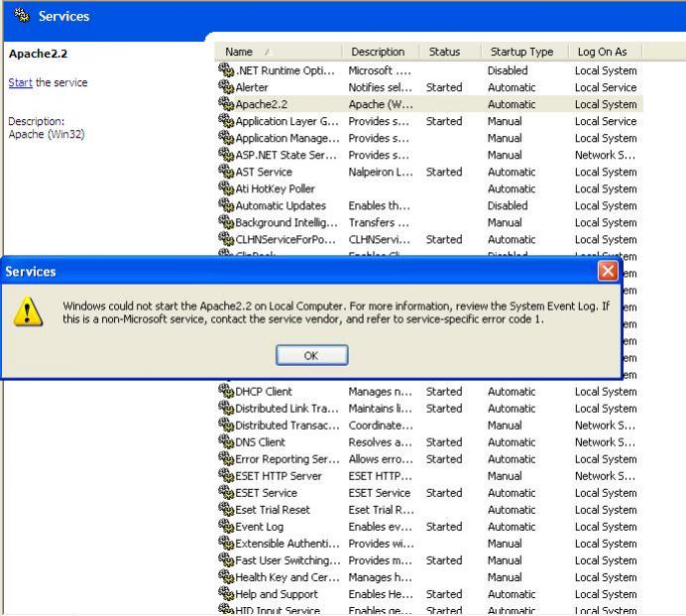Click the Startup Type column header
This screenshot has width=686, height=616.
click(524, 52)
